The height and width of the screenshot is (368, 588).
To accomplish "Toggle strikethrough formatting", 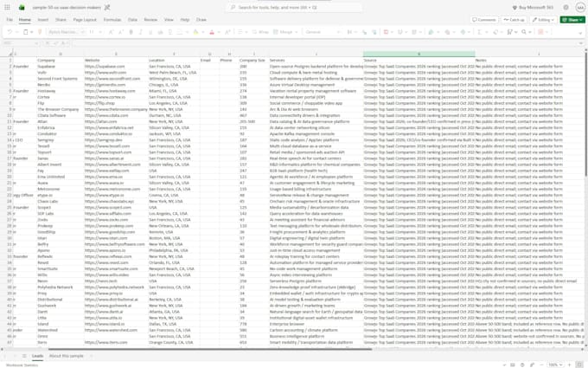I will point(160,32).
